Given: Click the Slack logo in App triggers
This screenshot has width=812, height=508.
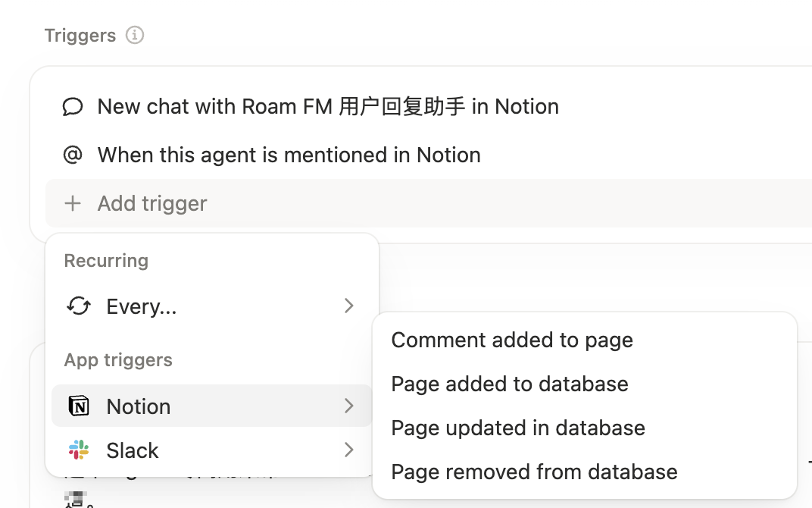Looking at the screenshot, I should click(x=78, y=450).
